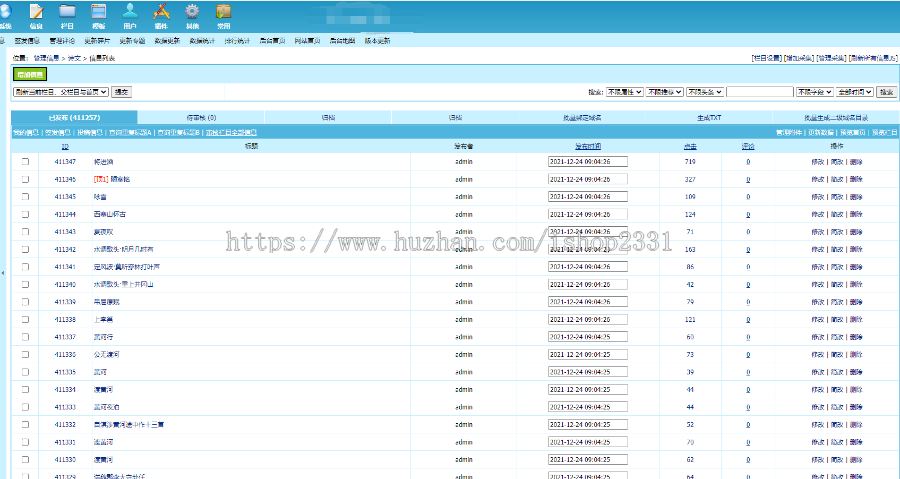
Task: Go to 后台首页 in the quick menu
Action: pos(272,41)
